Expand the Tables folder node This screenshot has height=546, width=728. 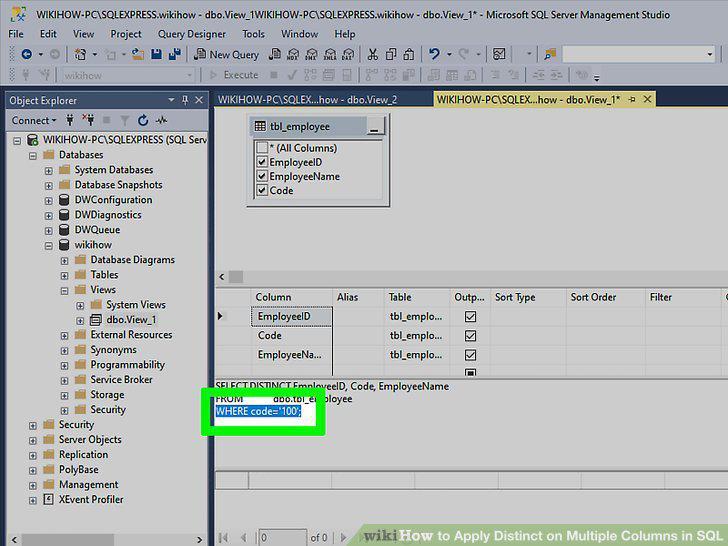point(64,276)
